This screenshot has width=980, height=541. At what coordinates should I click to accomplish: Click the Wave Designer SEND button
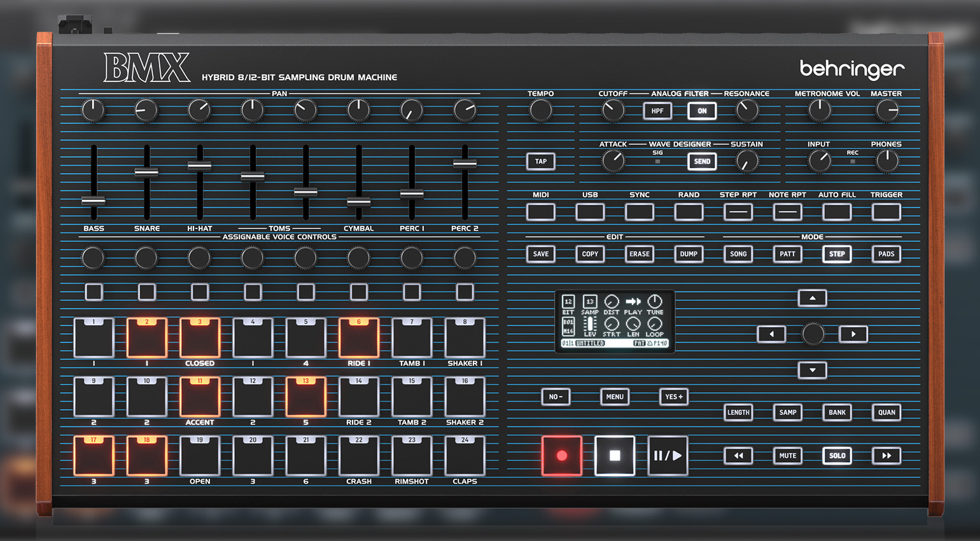click(x=702, y=162)
